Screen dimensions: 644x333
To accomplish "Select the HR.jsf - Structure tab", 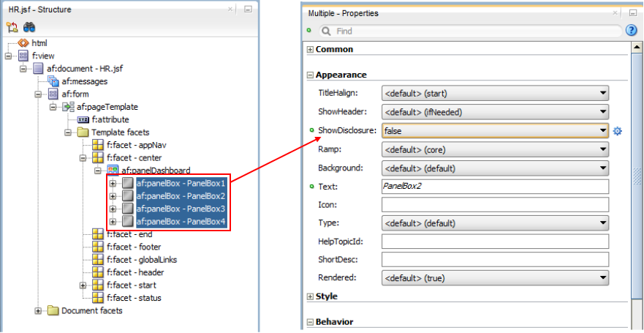I will pyautogui.click(x=40, y=10).
